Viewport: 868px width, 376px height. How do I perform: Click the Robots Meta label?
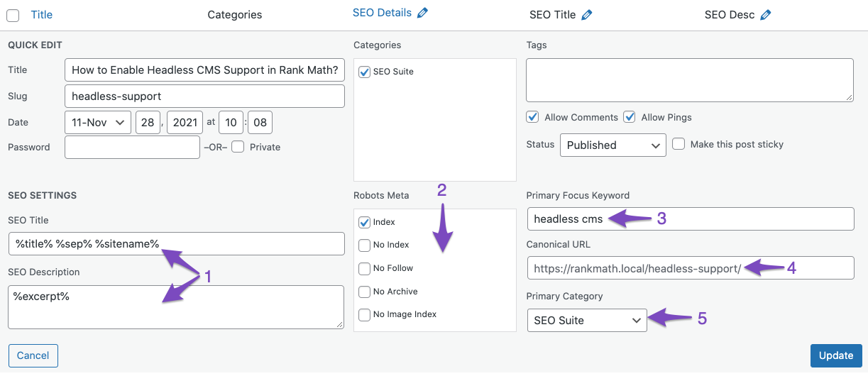[x=381, y=195]
